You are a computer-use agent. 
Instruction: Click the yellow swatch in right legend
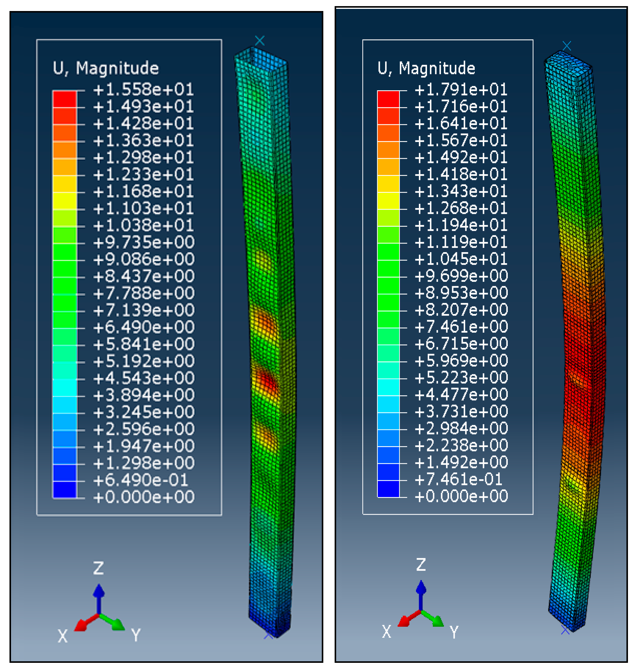388,201
